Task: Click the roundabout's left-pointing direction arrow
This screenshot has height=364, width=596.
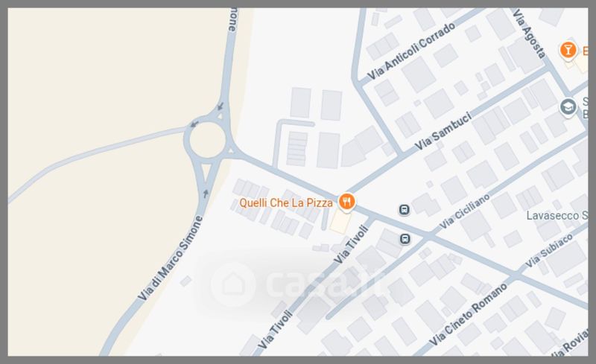Action: (194, 124)
